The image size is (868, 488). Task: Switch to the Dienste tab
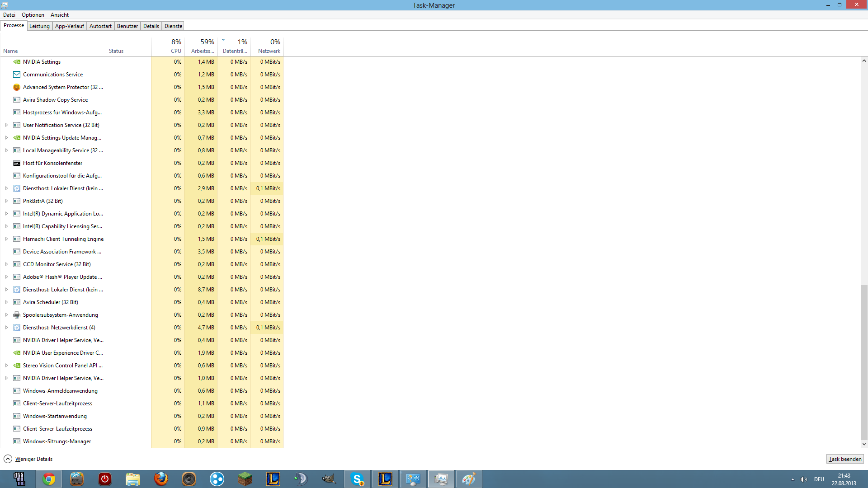173,26
